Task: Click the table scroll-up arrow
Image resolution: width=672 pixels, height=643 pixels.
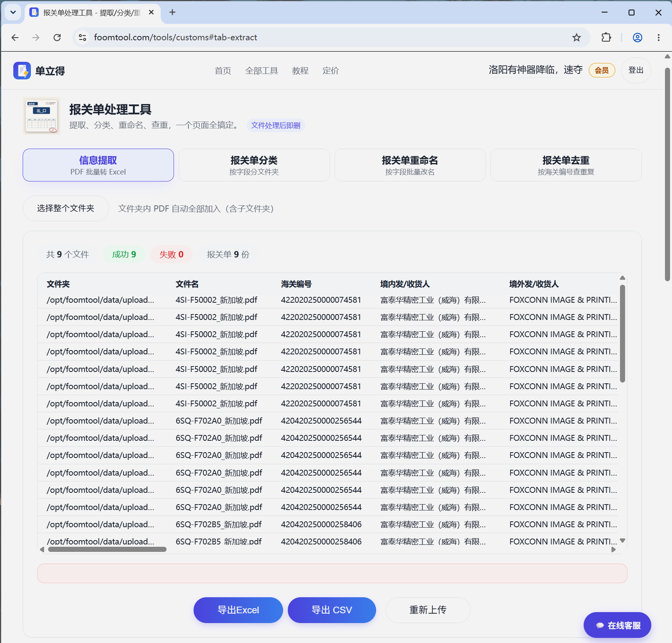Action: click(623, 278)
